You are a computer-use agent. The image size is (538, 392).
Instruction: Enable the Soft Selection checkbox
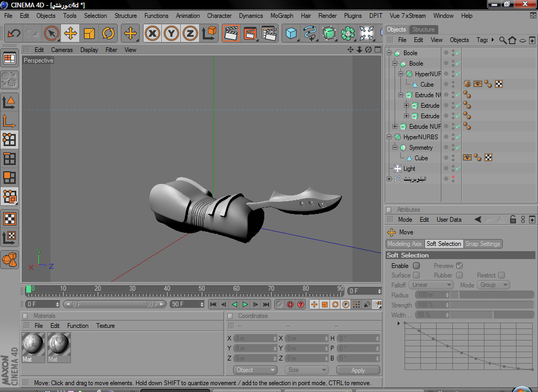[416, 266]
